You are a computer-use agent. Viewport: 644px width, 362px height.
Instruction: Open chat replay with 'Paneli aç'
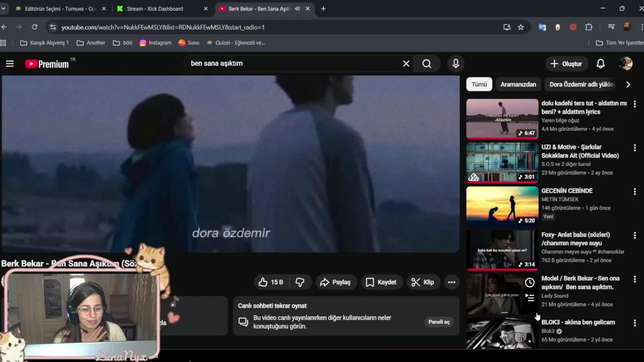click(x=439, y=322)
